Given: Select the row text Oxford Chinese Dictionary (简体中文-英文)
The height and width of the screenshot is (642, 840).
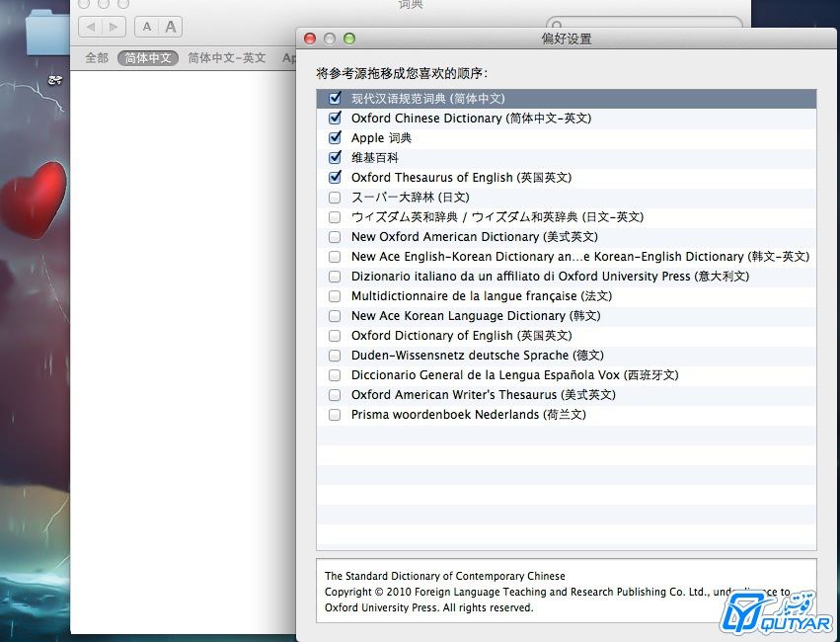Looking at the screenshot, I should (472, 119).
